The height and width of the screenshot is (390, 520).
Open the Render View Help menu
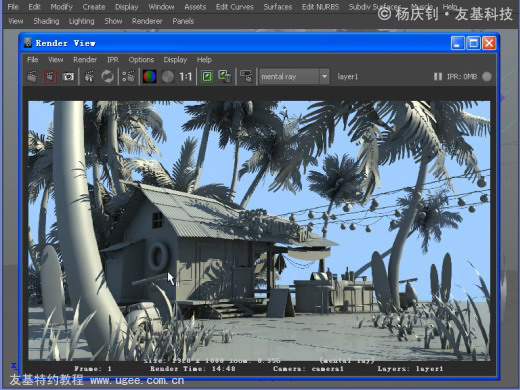(x=204, y=60)
